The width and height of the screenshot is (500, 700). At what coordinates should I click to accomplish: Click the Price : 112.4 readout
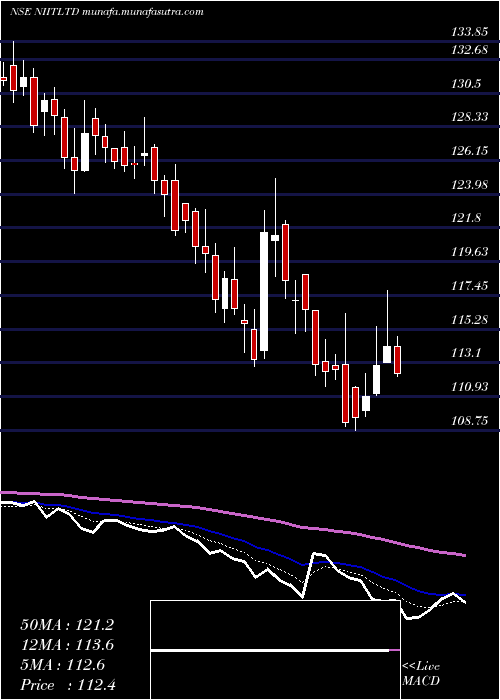coord(68,685)
